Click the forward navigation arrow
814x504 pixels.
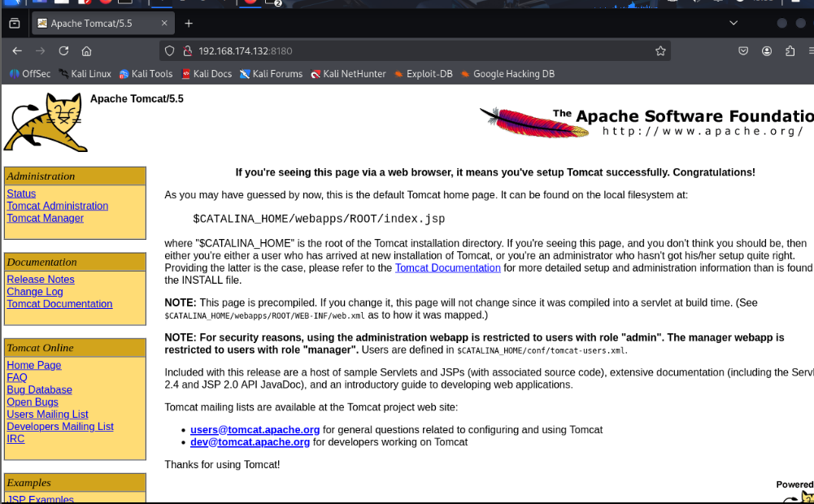[40, 51]
